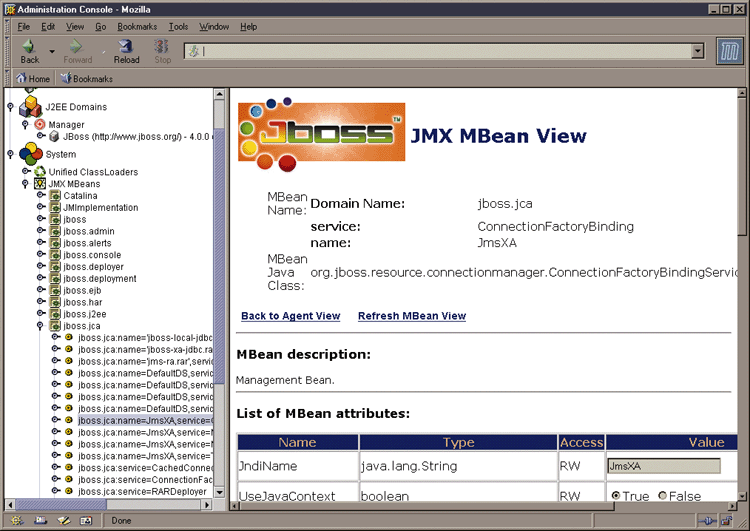The height and width of the screenshot is (531, 750).
Task: Click the tree panel vertical scrollbar thumb
Action: [x=219, y=255]
